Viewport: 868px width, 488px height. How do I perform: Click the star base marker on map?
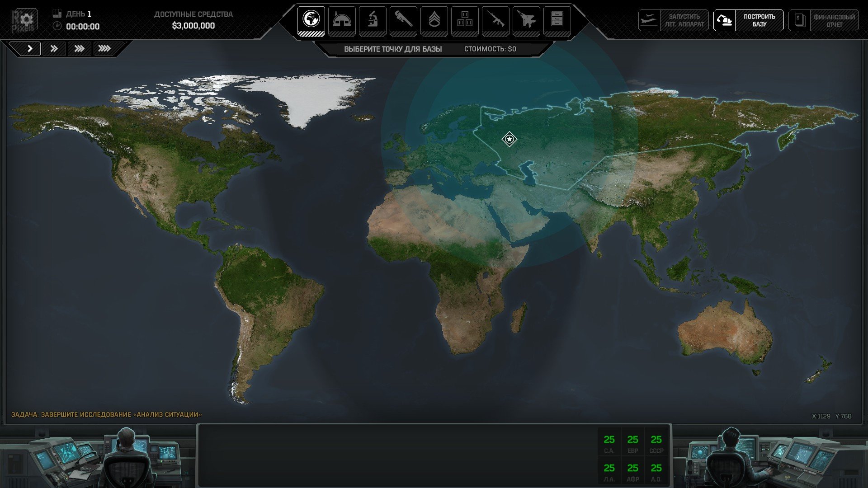click(x=509, y=139)
